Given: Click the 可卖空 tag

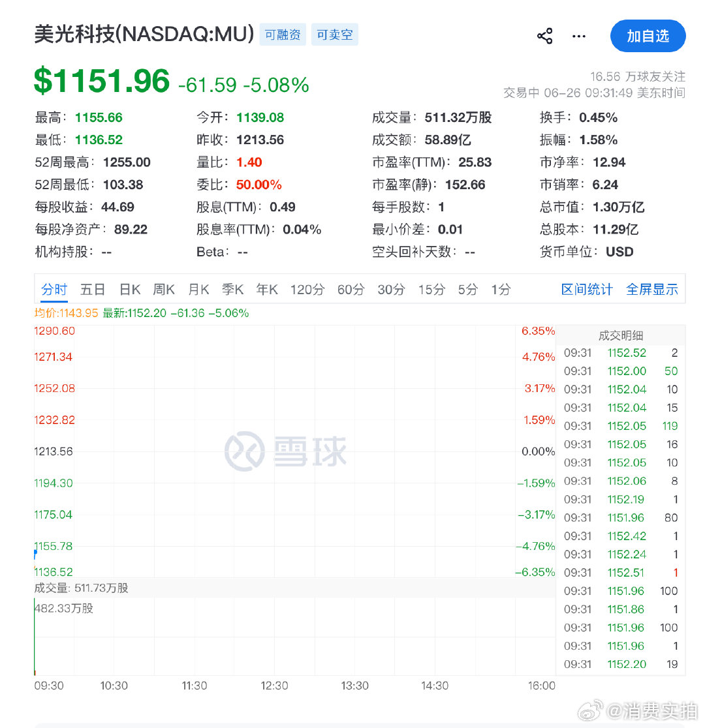Looking at the screenshot, I should pyautogui.click(x=335, y=35).
